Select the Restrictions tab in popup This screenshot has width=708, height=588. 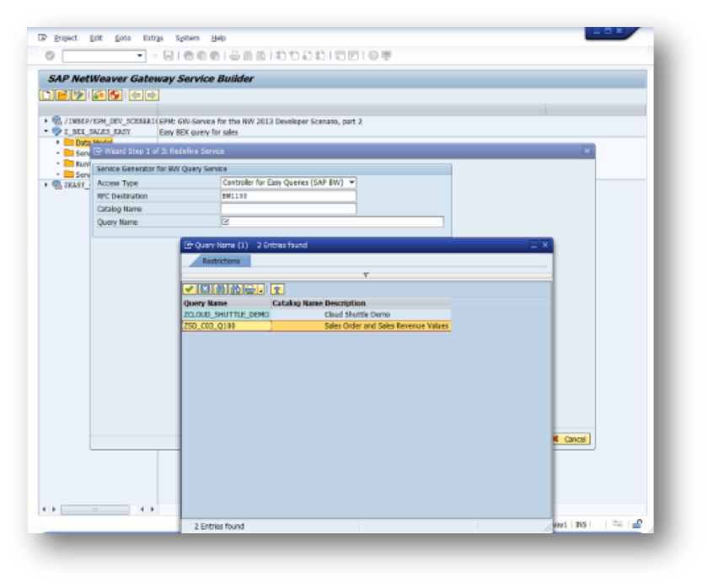(221, 261)
